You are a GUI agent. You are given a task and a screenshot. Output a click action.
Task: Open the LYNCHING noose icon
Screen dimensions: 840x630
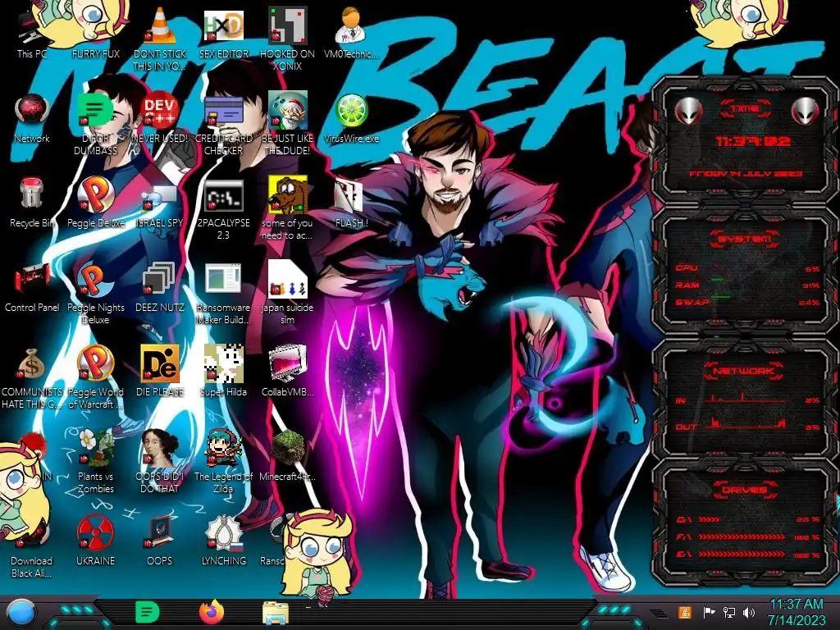click(x=224, y=541)
